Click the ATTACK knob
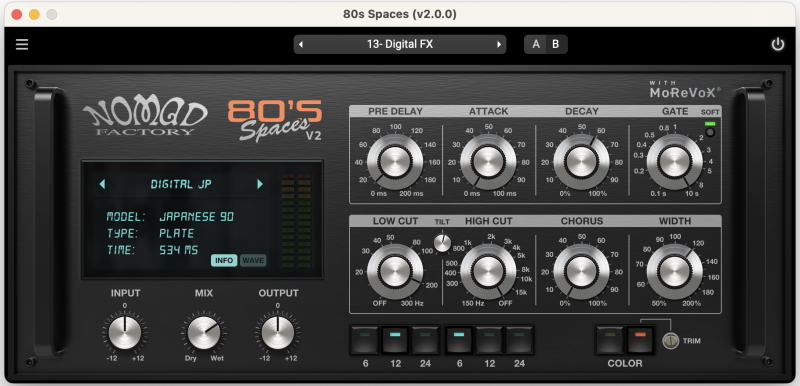The height and width of the screenshot is (386, 800). (488, 162)
